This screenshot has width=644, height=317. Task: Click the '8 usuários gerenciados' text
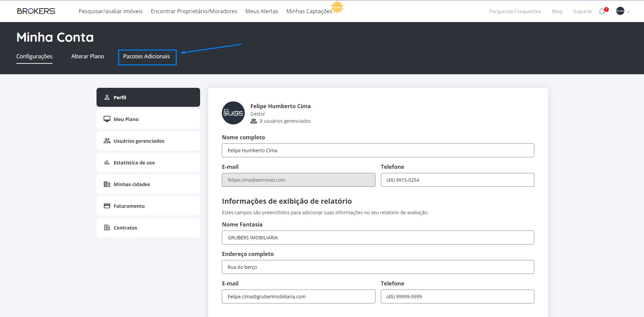285,121
